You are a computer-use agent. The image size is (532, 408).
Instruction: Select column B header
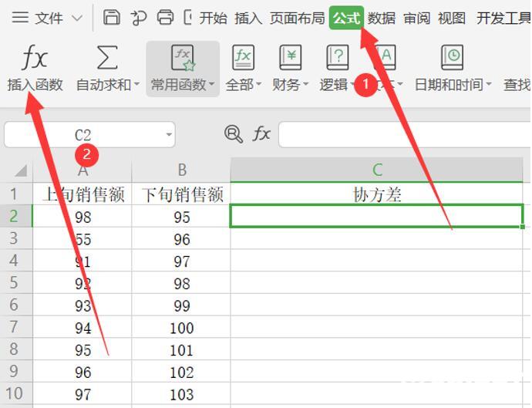181,170
